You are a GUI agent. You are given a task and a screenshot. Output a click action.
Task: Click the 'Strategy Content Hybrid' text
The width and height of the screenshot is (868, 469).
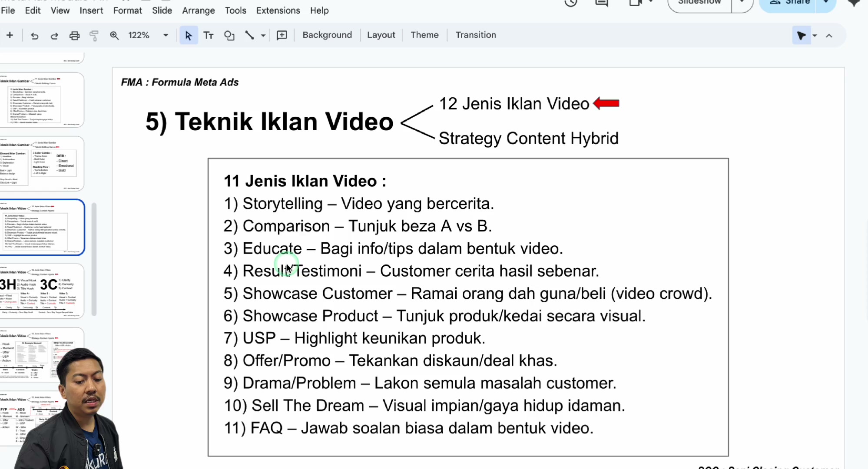(528, 139)
